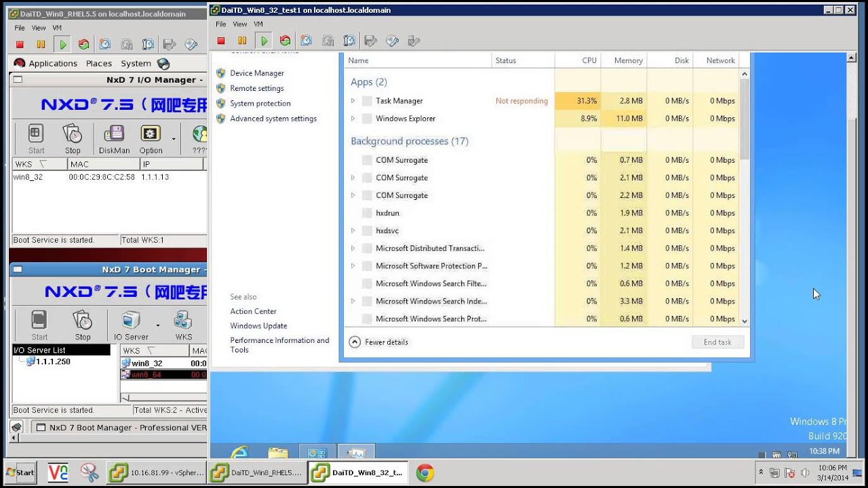Collapse view with Fewer details

point(379,342)
